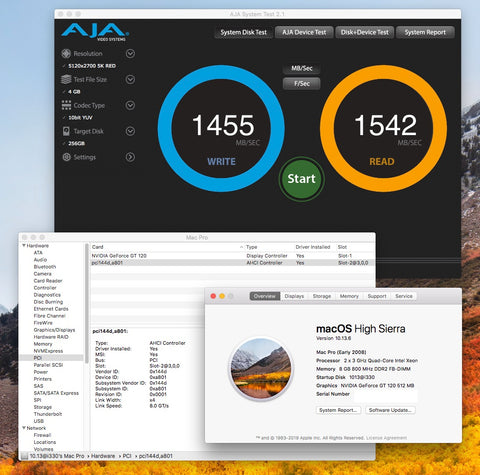Click the 5120x2700 5K RED resolution value

92,66
